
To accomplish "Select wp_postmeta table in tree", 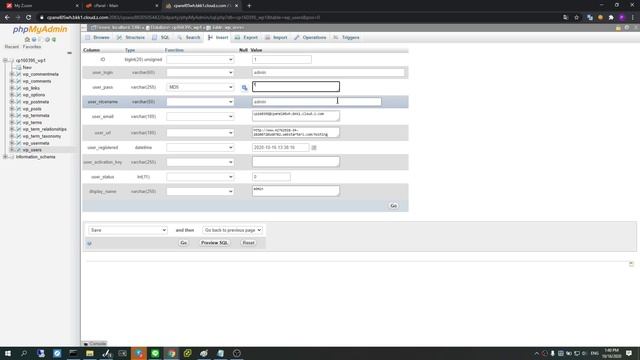I will click(x=36, y=102).
